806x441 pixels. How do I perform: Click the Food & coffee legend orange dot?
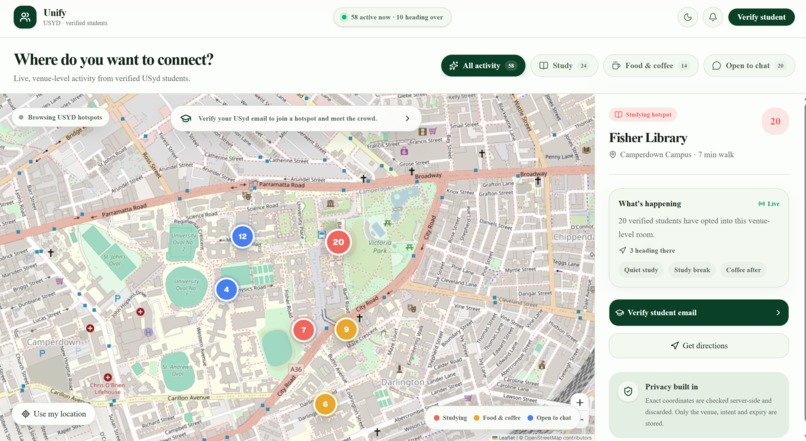pos(477,418)
